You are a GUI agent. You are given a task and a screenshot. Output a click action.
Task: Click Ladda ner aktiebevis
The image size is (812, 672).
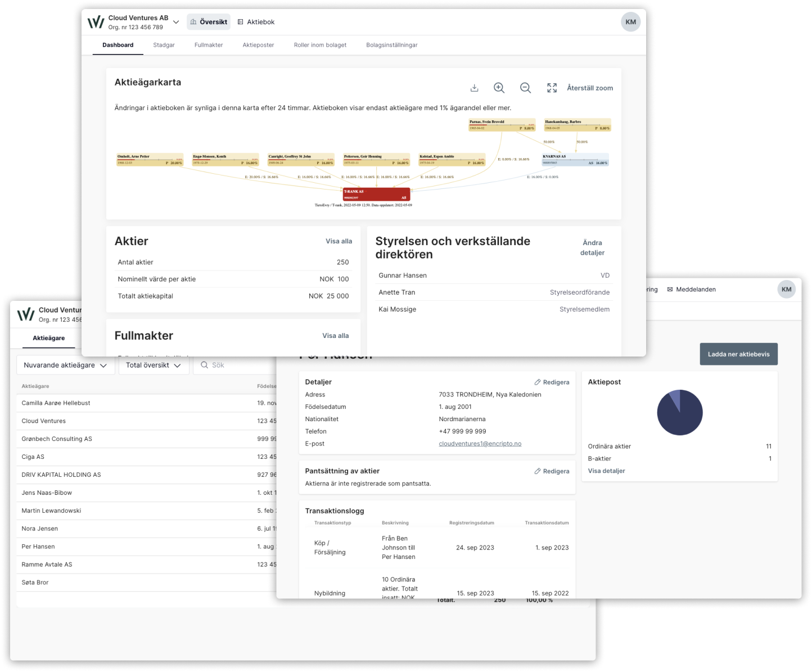pyautogui.click(x=738, y=354)
